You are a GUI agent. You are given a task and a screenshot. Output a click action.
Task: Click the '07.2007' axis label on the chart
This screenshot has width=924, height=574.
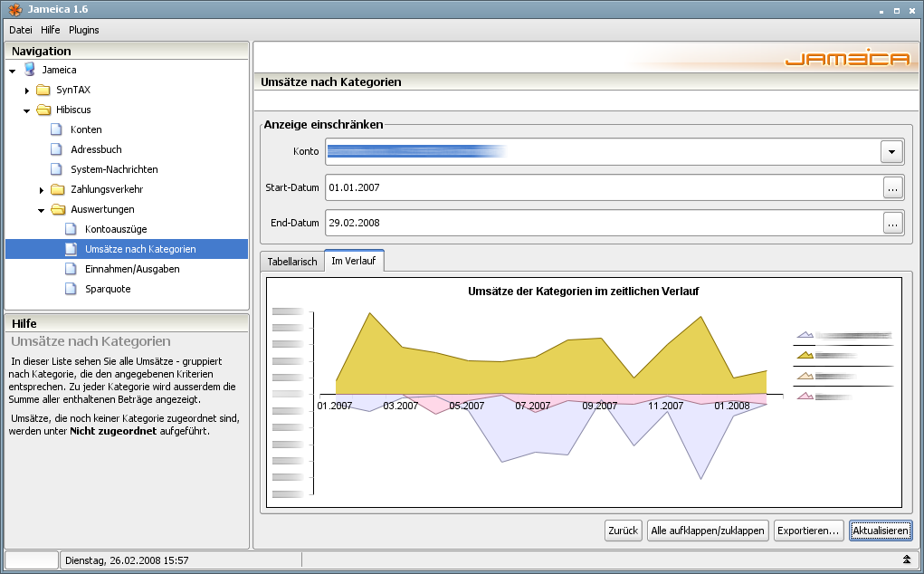coord(533,406)
